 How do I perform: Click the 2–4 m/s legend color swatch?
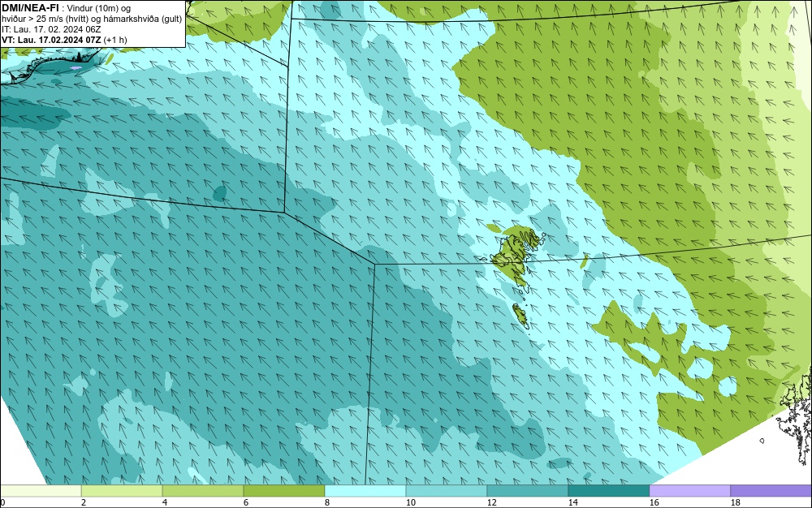(122, 491)
